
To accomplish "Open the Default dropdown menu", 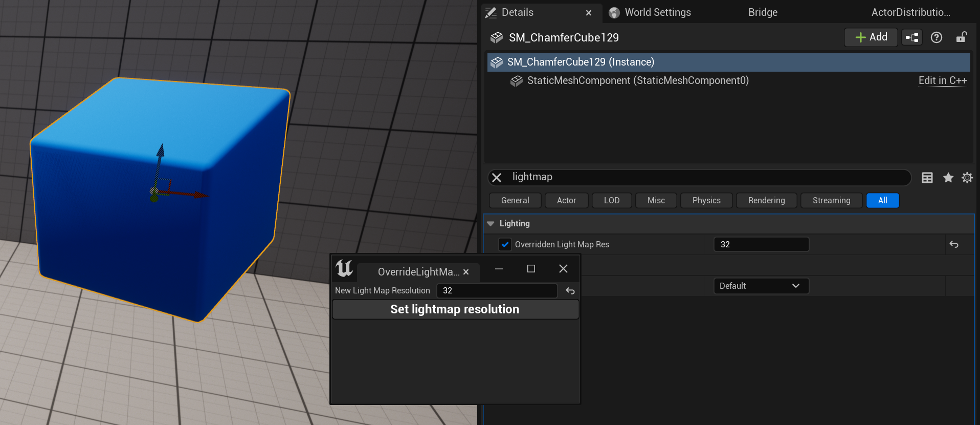I will (761, 286).
